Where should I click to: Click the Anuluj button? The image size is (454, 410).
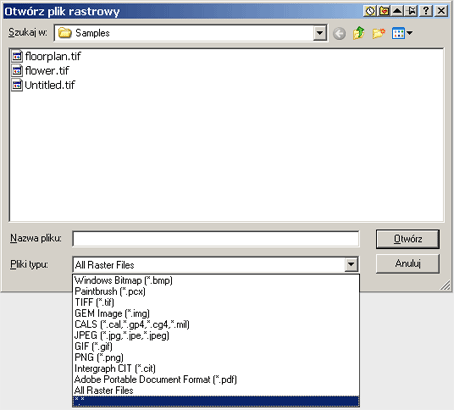pos(408,264)
